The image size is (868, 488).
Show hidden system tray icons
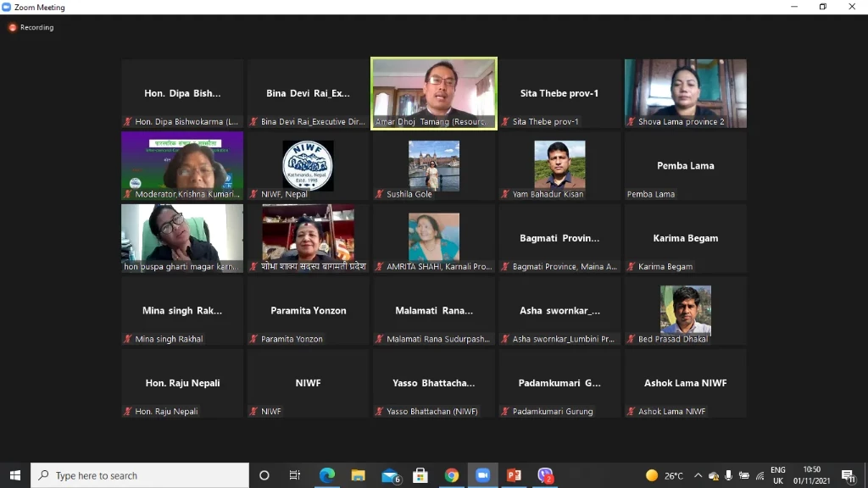click(698, 475)
